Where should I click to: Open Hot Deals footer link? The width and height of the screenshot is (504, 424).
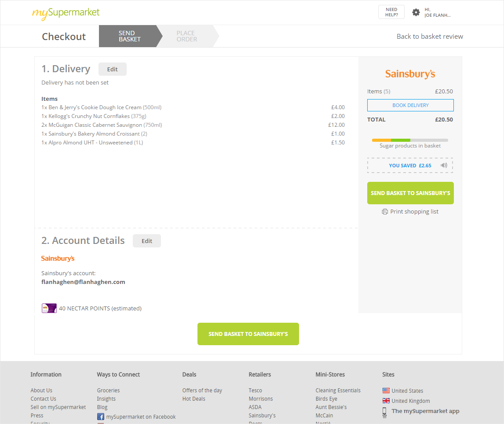(194, 399)
